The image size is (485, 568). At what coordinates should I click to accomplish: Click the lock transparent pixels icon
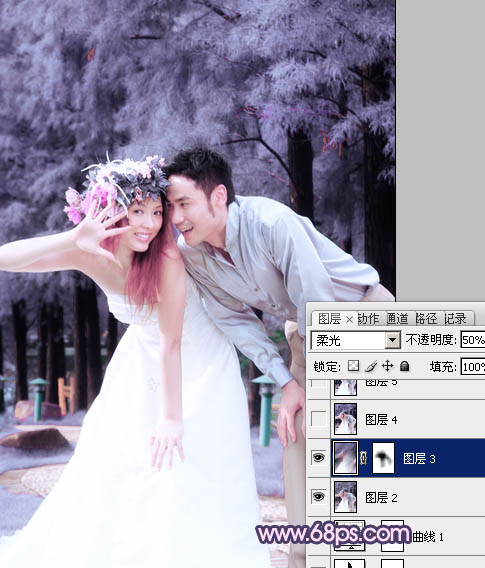pyautogui.click(x=353, y=366)
